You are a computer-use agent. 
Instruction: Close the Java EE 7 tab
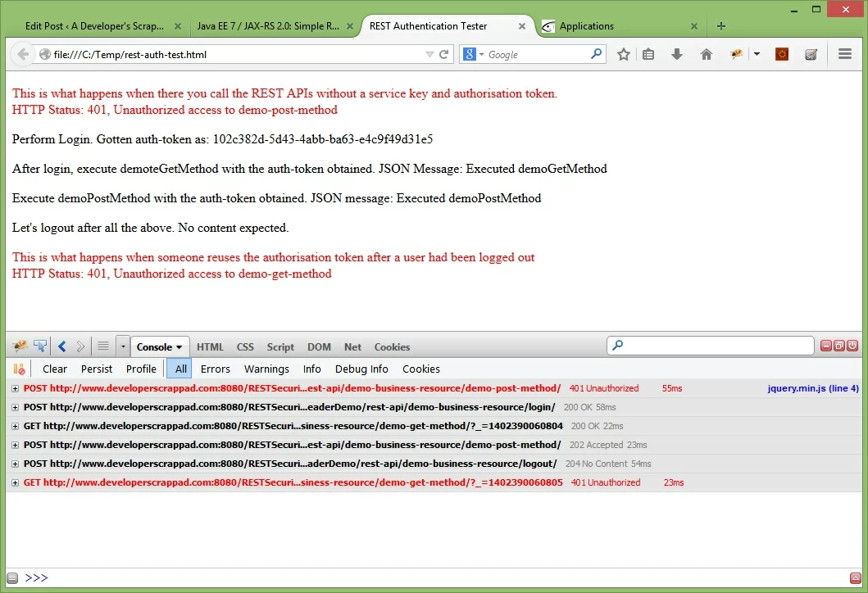point(350,26)
